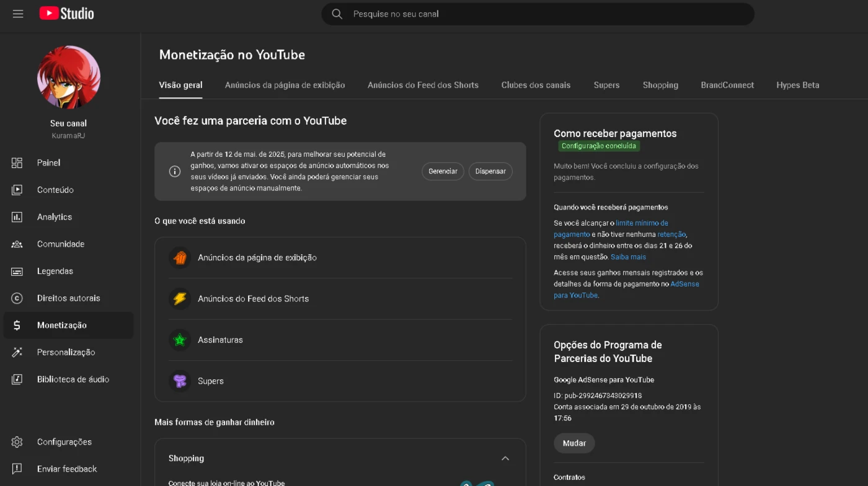Dismiss the notice with Dispensar
Image resolution: width=868 pixels, height=486 pixels.
[490, 171]
